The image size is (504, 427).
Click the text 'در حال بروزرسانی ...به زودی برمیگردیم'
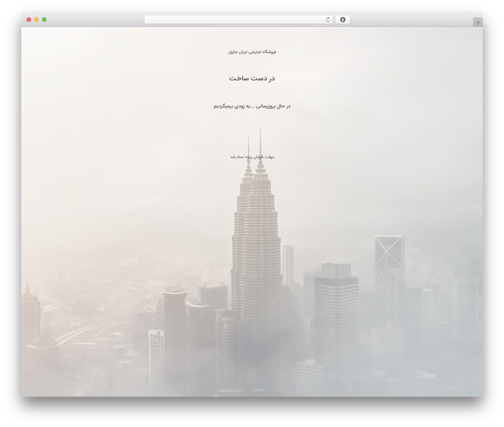pos(252,106)
